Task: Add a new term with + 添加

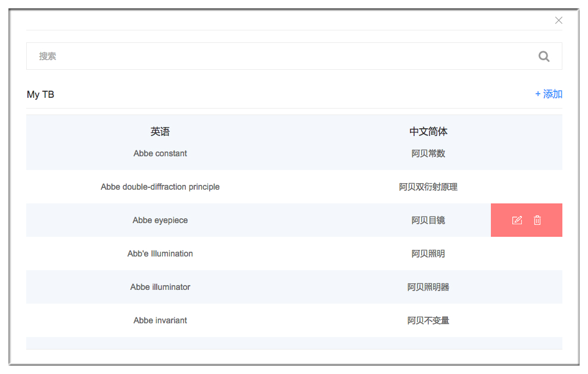Action: tap(549, 94)
